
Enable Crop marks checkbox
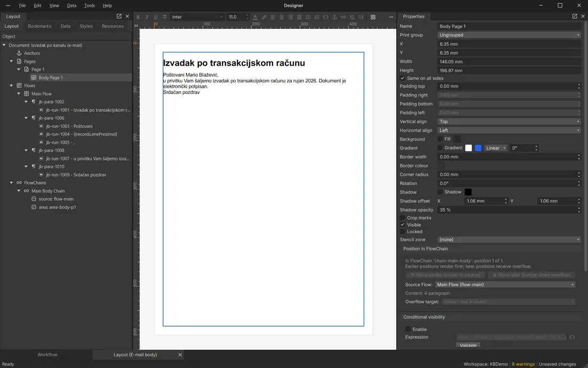pyautogui.click(x=403, y=218)
